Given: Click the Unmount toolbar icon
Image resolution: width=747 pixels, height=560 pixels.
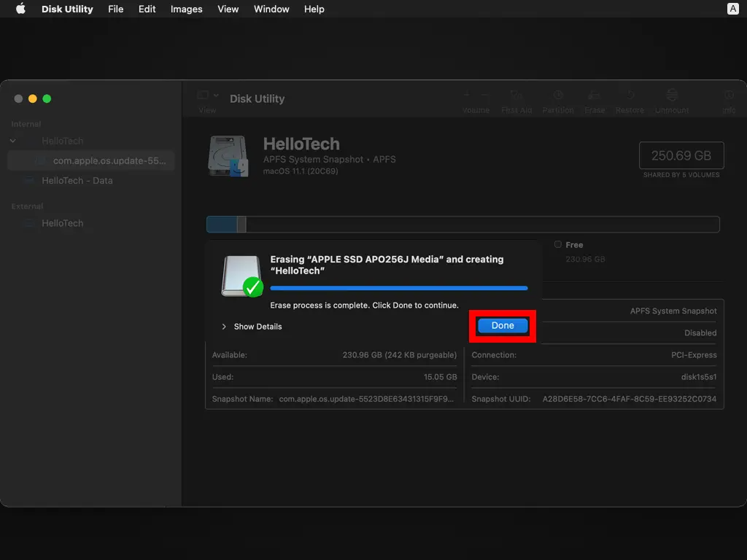Looking at the screenshot, I should pyautogui.click(x=672, y=96).
